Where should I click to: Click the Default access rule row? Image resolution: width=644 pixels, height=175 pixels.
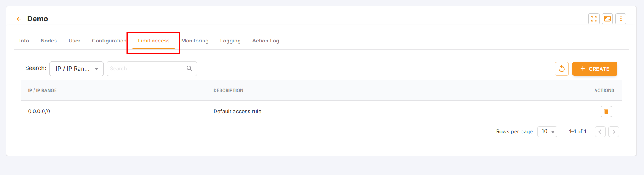click(237, 111)
